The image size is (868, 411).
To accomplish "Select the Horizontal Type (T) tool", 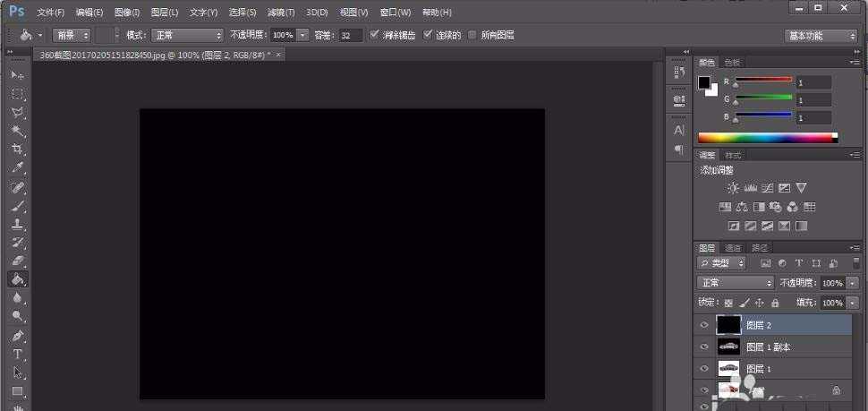I will (17, 355).
